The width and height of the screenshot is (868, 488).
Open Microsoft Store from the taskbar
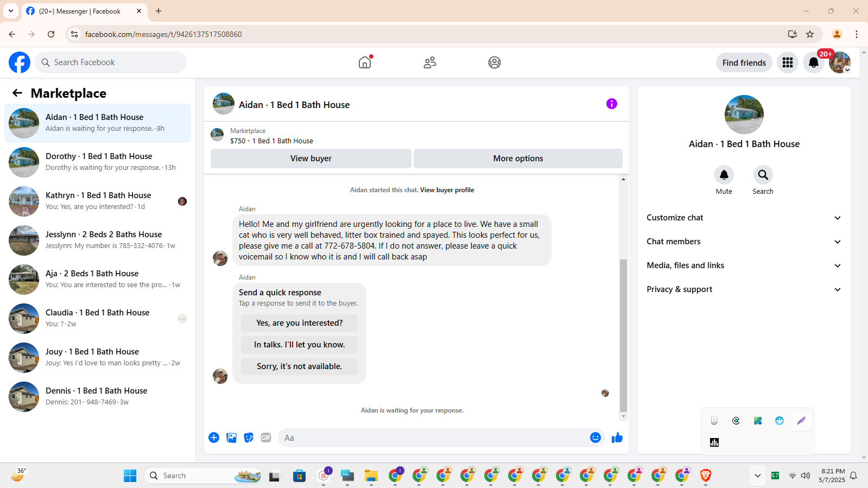[x=300, y=476]
